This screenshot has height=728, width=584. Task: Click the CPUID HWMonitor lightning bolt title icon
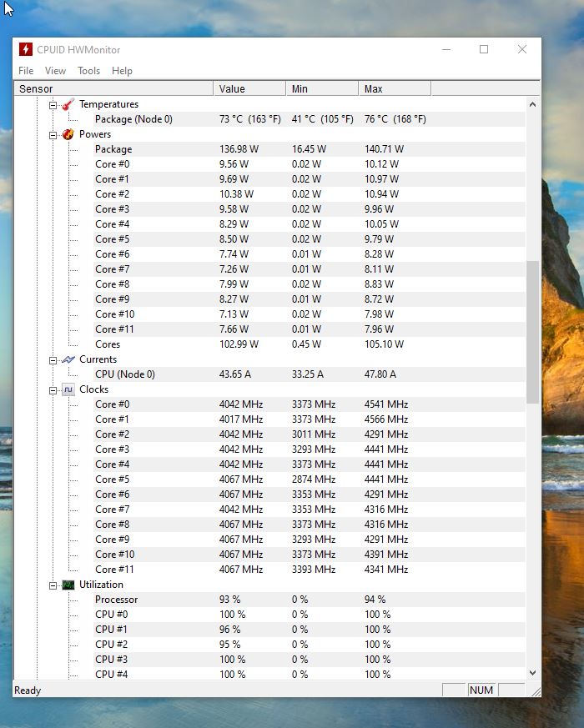tap(26, 49)
